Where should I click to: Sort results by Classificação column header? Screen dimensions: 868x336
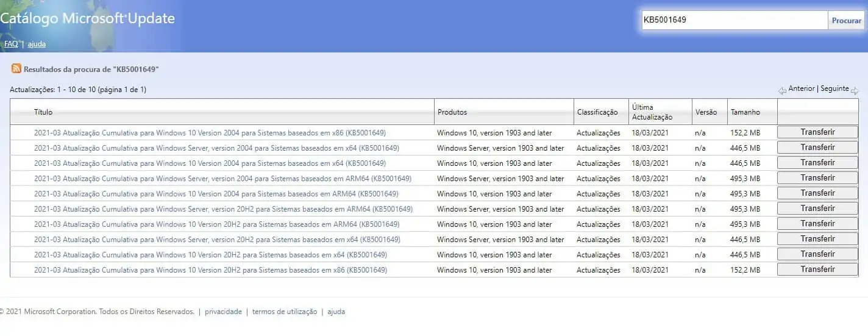click(597, 112)
